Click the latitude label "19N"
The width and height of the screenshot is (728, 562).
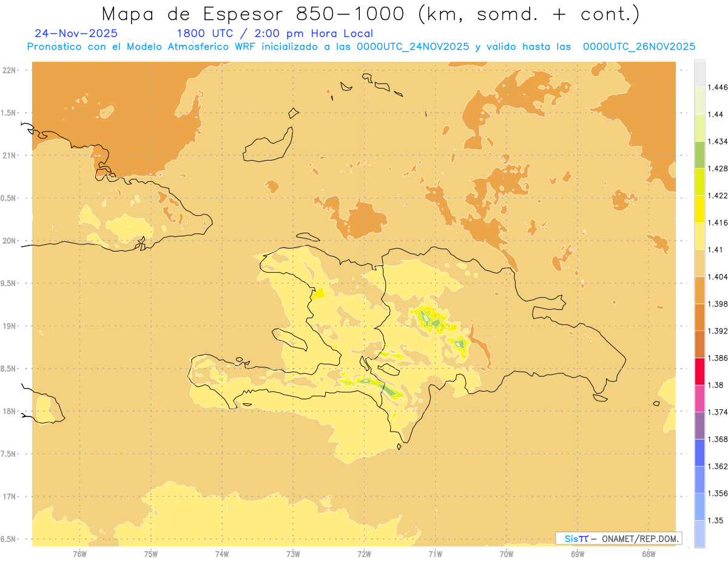pyautogui.click(x=9, y=326)
